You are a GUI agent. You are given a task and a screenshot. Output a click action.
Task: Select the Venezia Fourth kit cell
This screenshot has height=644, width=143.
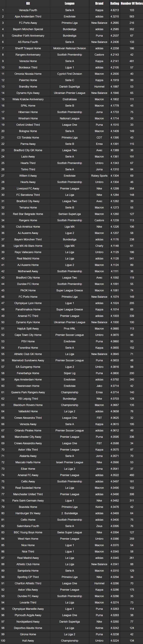point(28,10)
